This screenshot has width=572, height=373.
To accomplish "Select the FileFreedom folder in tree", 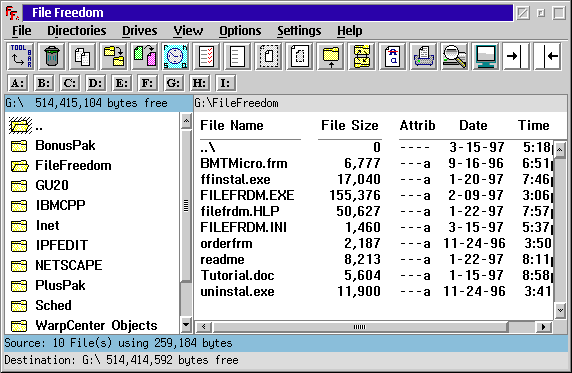I will pyautogui.click(x=61, y=166).
